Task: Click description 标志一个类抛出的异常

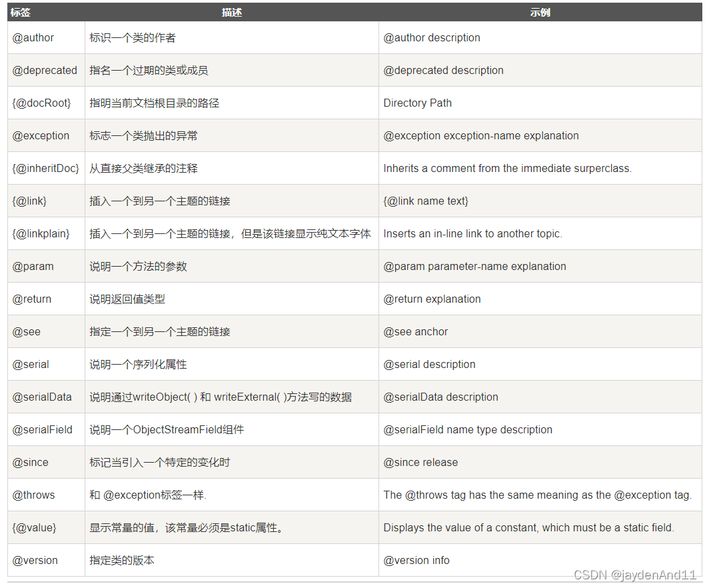Action: [x=143, y=136]
